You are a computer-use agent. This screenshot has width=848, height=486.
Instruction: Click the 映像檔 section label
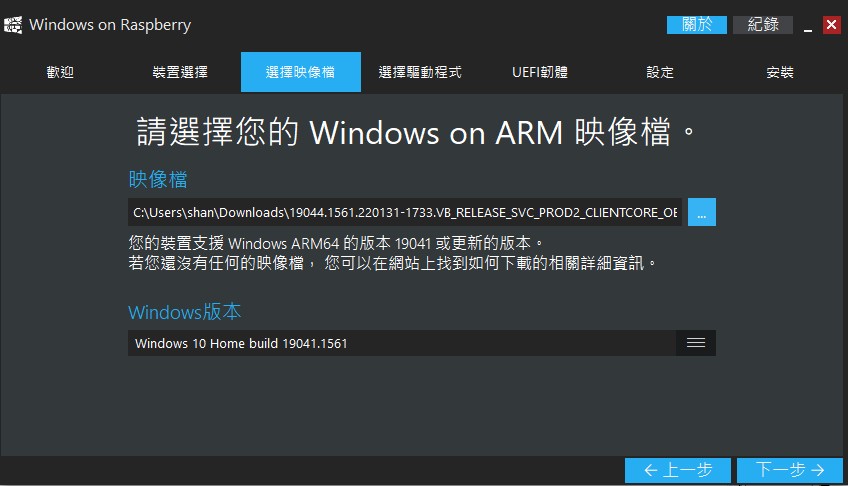point(158,179)
